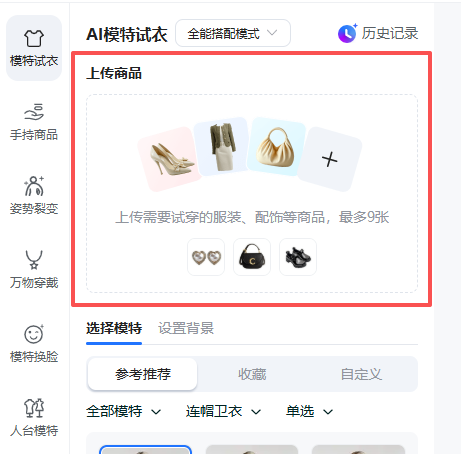Switch to the 设置背景 tab
461x454 pixels.
[x=186, y=328]
